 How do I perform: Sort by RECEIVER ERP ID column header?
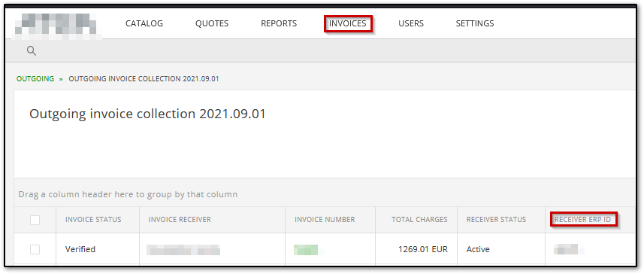(583, 220)
